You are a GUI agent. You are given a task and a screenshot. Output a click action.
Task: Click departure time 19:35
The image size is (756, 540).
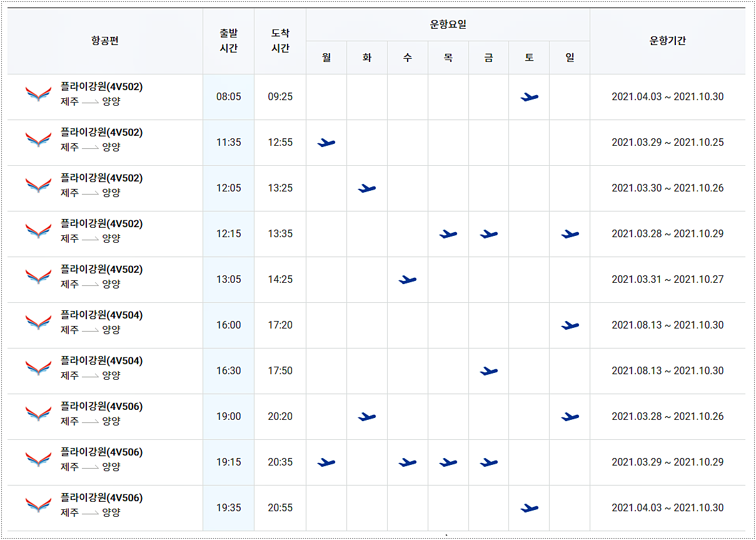pos(229,508)
